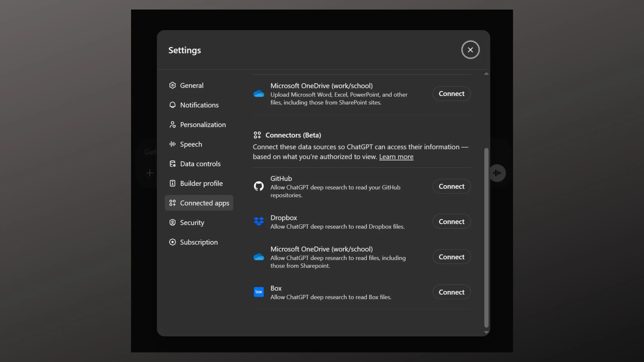This screenshot has width=644, height=362.
Task: Click the Subscription icon
Action: [172, 242]
